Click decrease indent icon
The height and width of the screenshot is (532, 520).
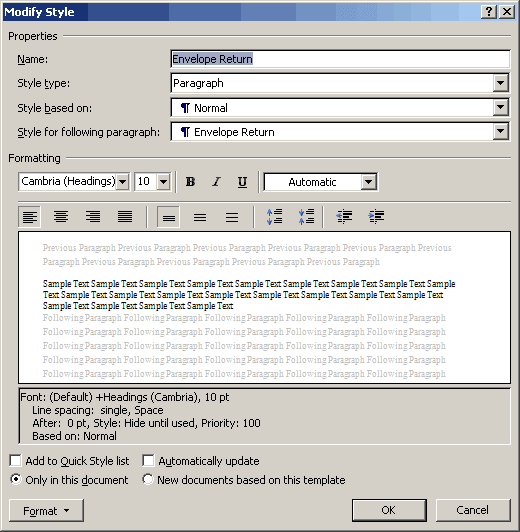coord(344,217)
